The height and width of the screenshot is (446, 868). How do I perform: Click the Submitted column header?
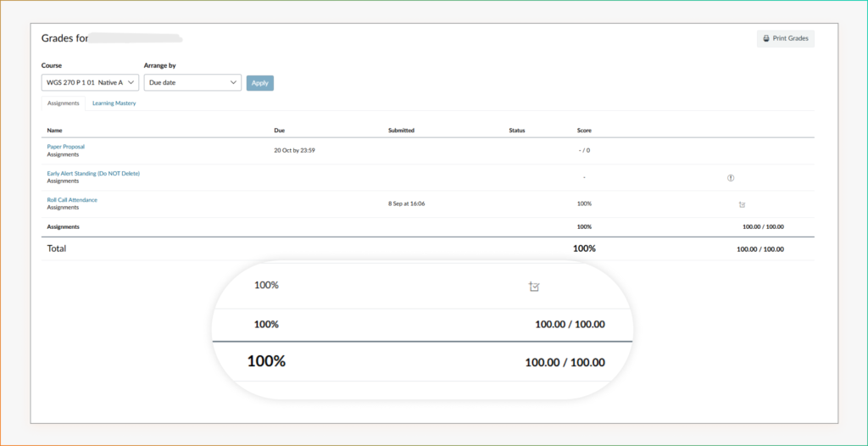tap(401, 131)
